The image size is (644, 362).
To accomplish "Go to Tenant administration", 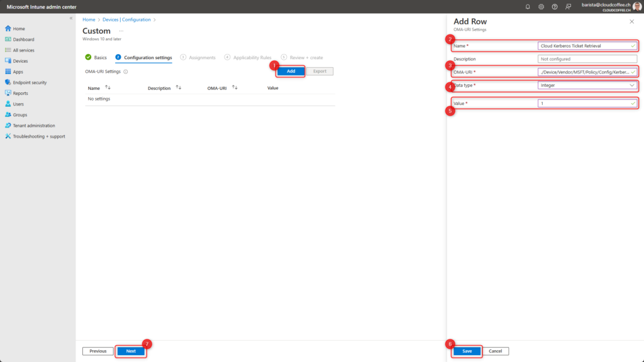I will click(x=33, y=126).
